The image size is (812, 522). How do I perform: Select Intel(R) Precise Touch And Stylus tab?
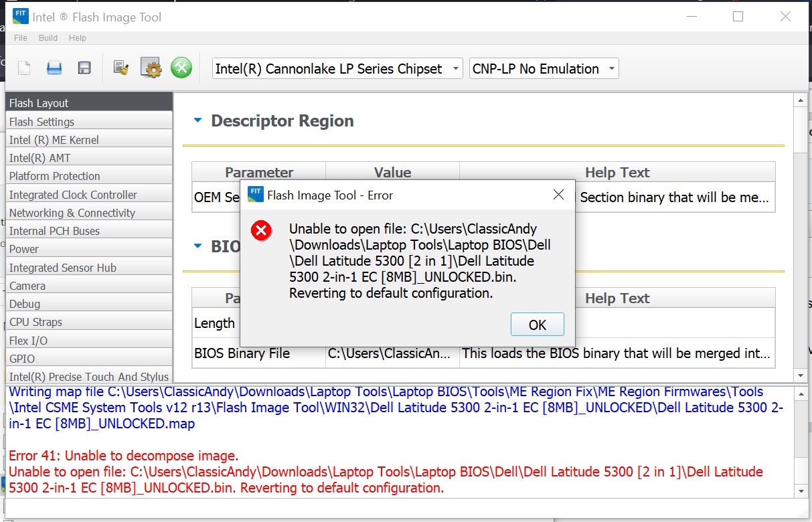click(x=89, y=377)
